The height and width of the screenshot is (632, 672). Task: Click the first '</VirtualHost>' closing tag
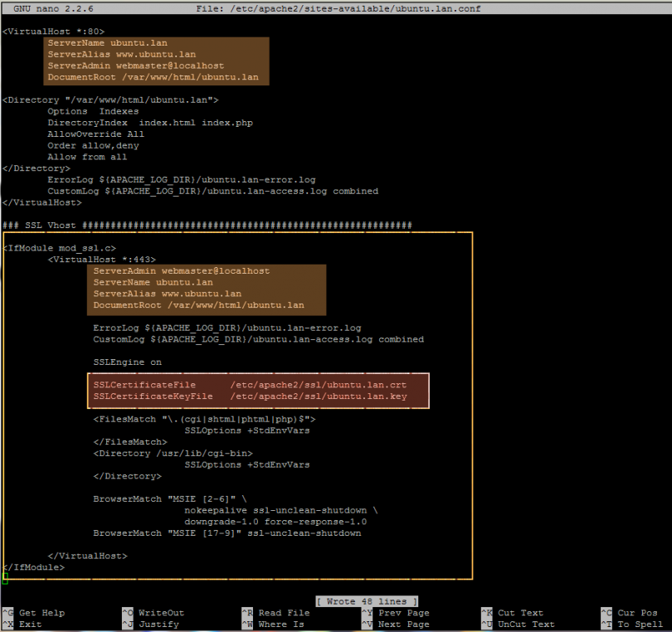click(42, 202)
